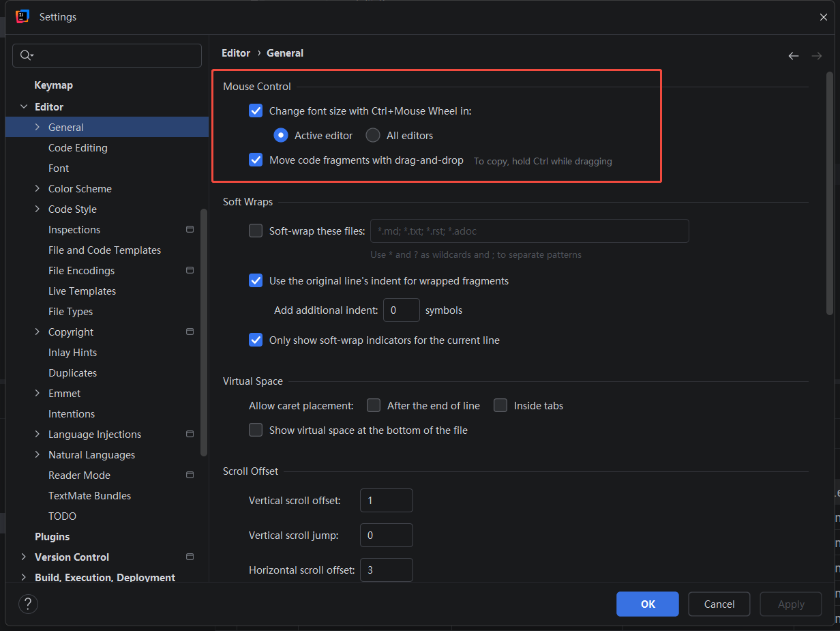
Task: Enable Show virtual space at bottom of file
Action: tap(256, 430)
